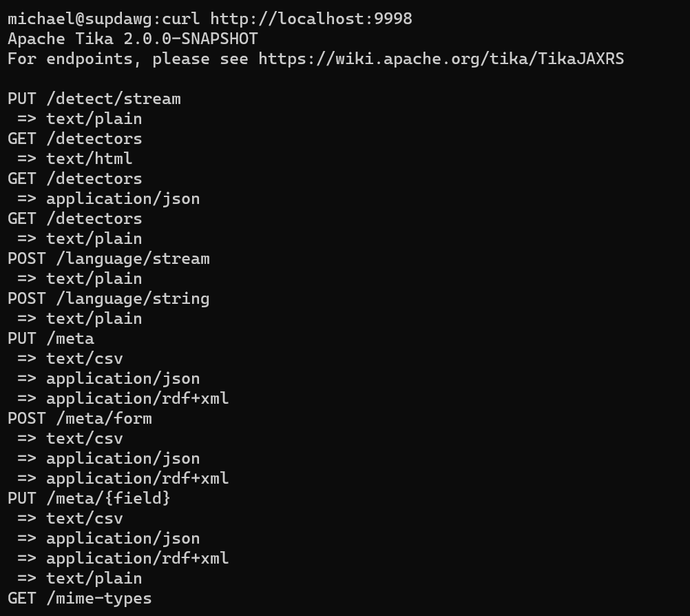Click the POST /language/stream endpoint
The height and width of the screenshot is (616, 690).
109,258
